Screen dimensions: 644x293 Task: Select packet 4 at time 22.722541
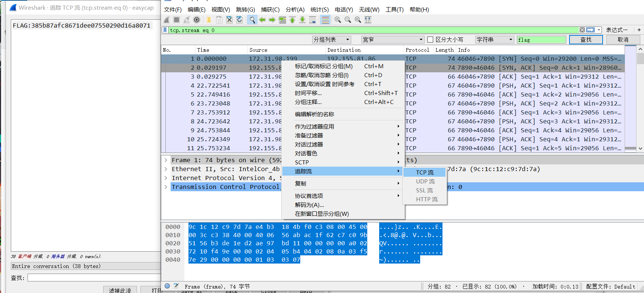coord(393,85)
